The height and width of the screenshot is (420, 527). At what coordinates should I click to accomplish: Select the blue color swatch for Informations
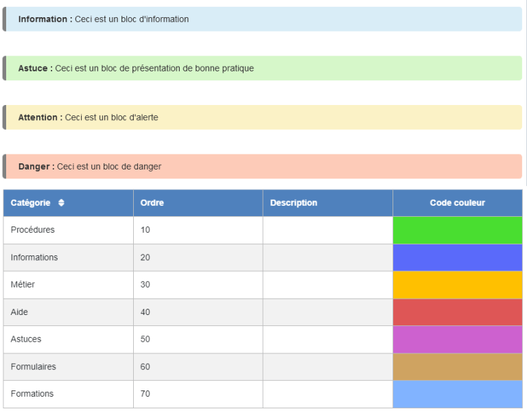pos(457,257)
